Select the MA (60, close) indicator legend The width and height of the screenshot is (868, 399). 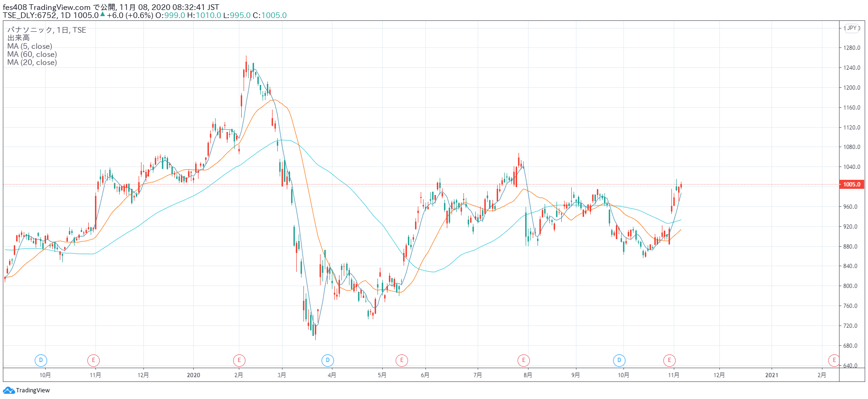(x=32, y=55)
